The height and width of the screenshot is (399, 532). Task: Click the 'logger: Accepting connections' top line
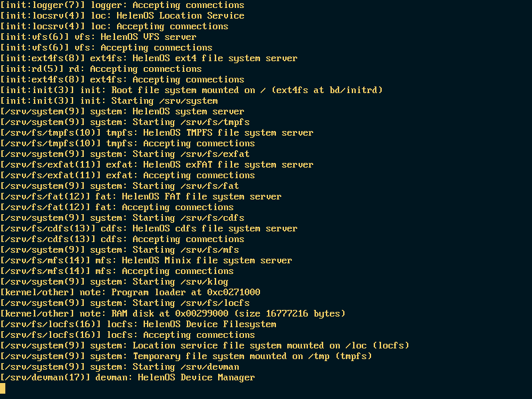click(122, 5)
